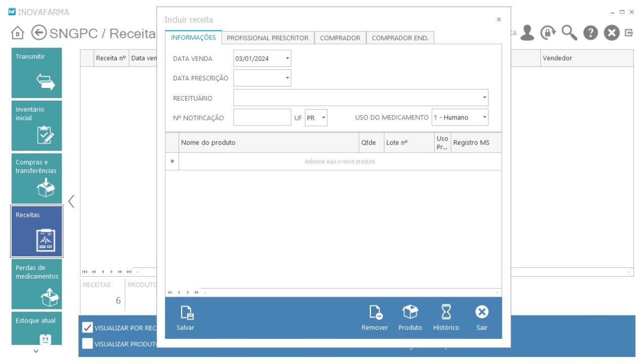Click the home icon in the header

pos(18,33)
